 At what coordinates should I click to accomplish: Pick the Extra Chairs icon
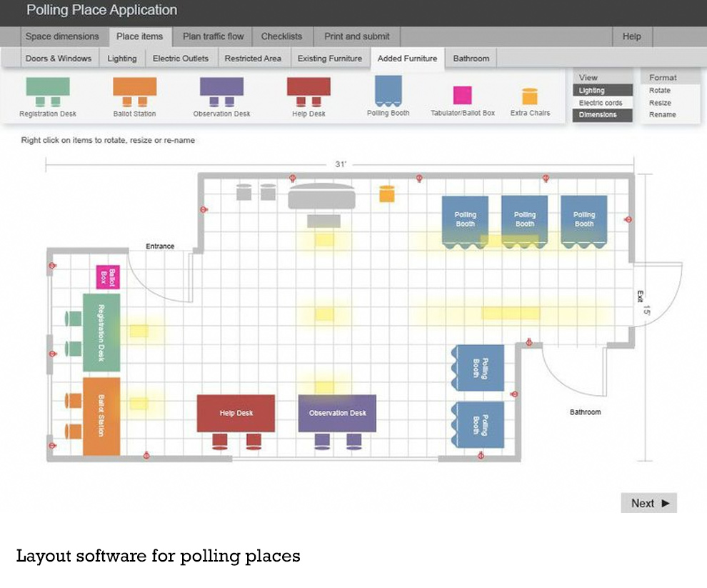tap(529, 96)
